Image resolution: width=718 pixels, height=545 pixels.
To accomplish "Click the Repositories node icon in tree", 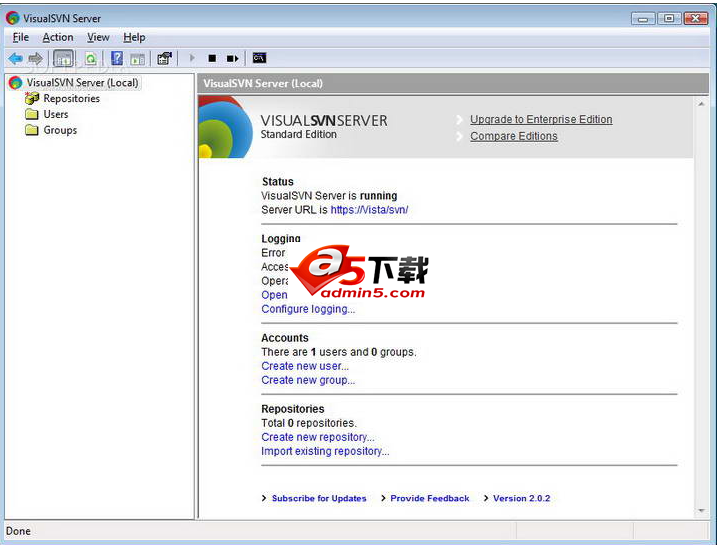I will (32, 98).
